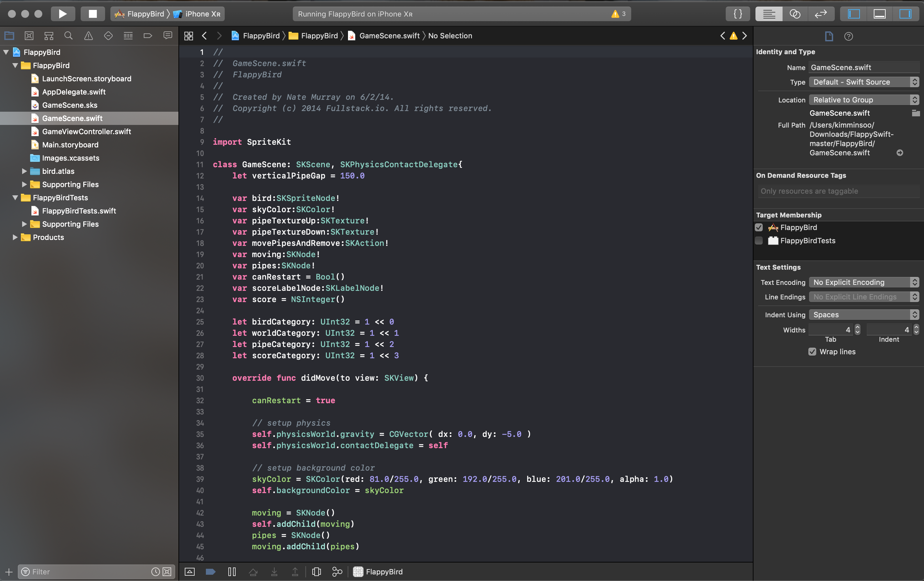Expand the bird.atlas folder
Screen dimensions: 924x581
coord(24,171)
